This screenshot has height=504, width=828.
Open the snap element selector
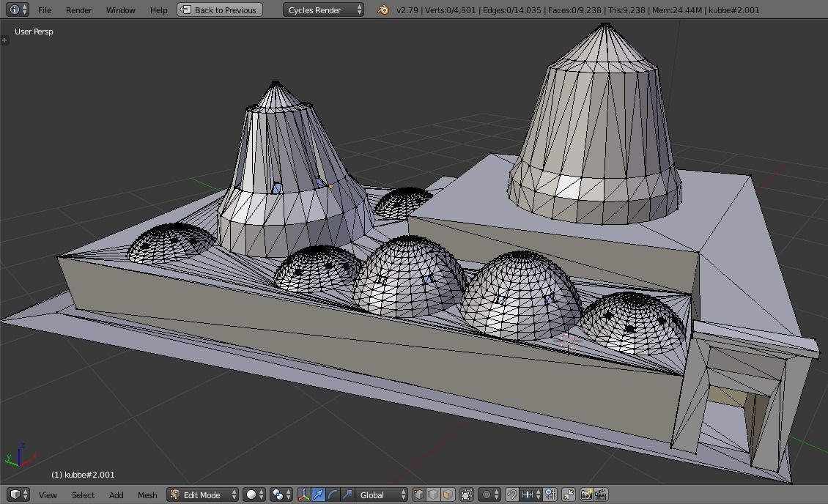pos(531,494)
